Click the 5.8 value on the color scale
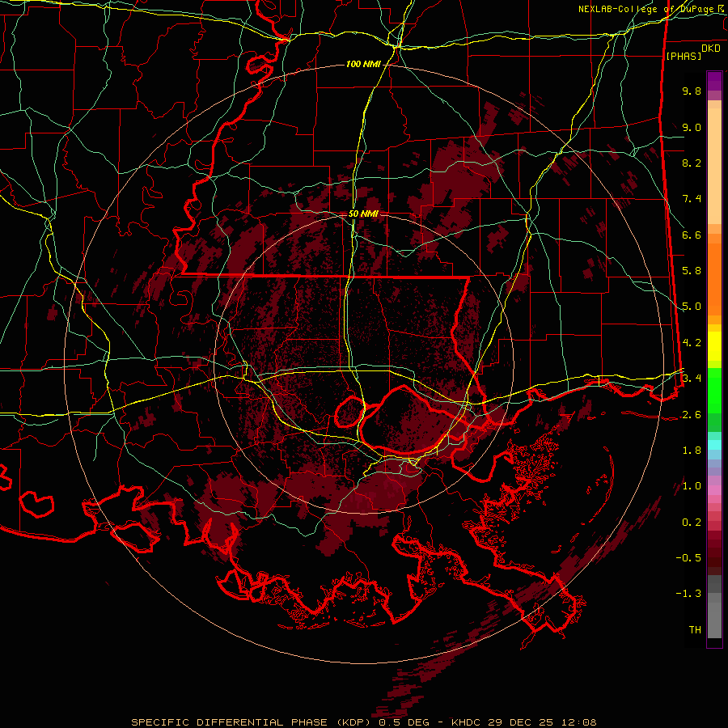 (692, 271)
